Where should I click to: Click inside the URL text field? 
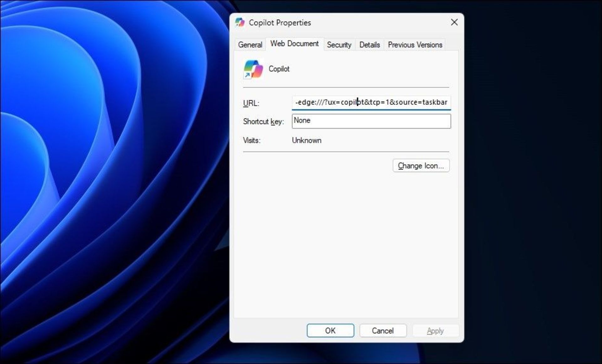pyautogui.click(x=371, y=102)
